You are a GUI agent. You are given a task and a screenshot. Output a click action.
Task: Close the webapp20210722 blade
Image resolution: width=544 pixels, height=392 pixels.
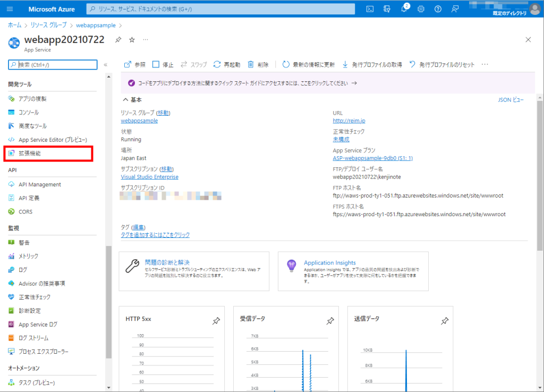[x=528, y=39]
